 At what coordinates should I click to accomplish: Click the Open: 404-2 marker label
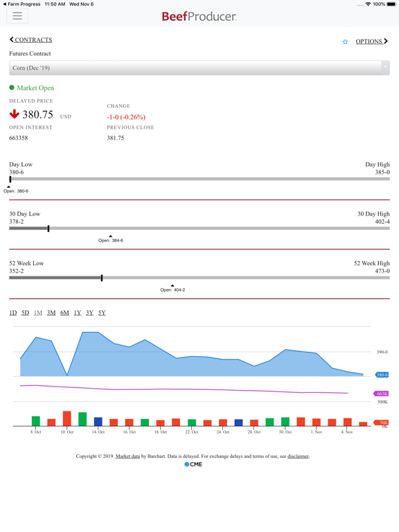click(x=172, y=290)
